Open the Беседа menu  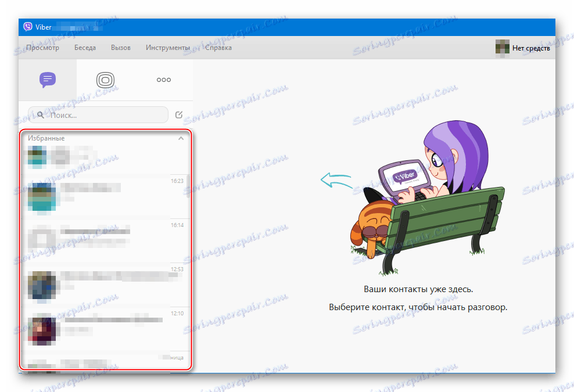[85, 48]
